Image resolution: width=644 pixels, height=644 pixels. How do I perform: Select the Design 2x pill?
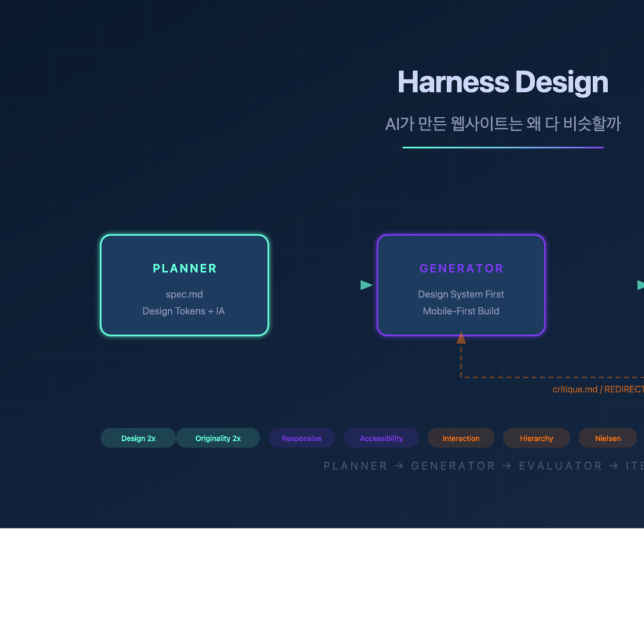pyautogui.click(x=138, y=438)
